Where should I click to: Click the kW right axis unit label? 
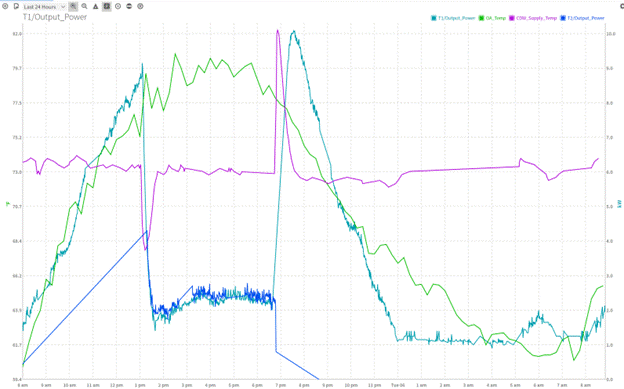click(x=619, y=203)
